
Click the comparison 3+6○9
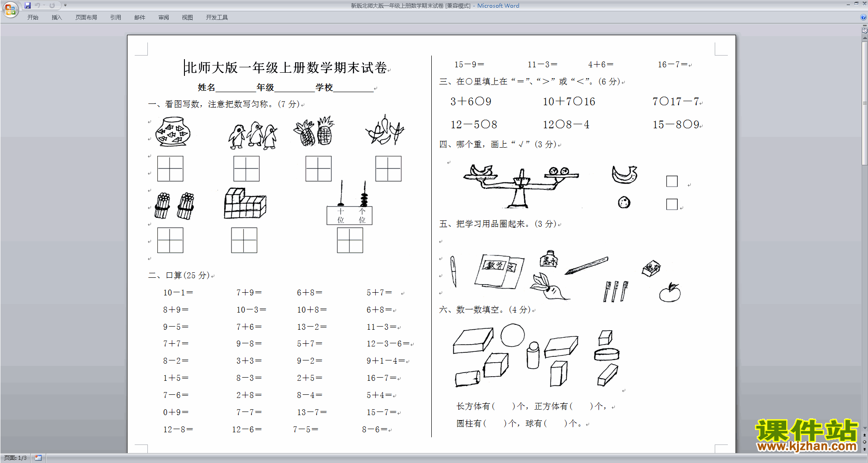pos(471,102)
